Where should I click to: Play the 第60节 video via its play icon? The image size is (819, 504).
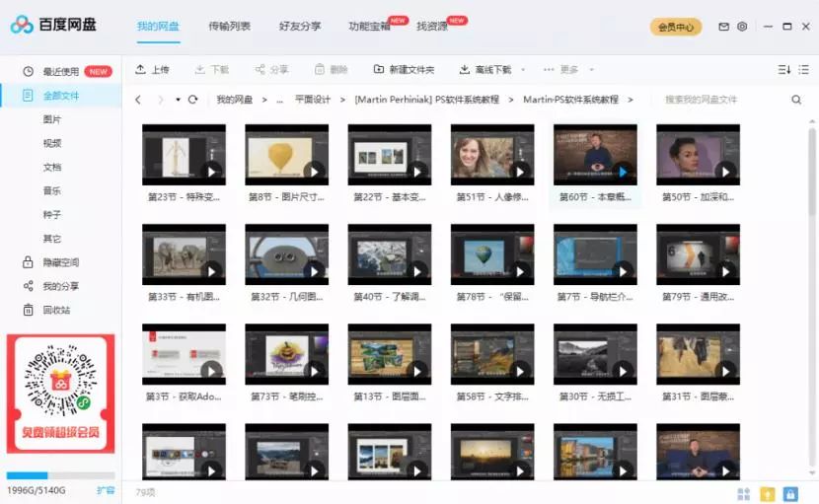click(x=622, y=172)
